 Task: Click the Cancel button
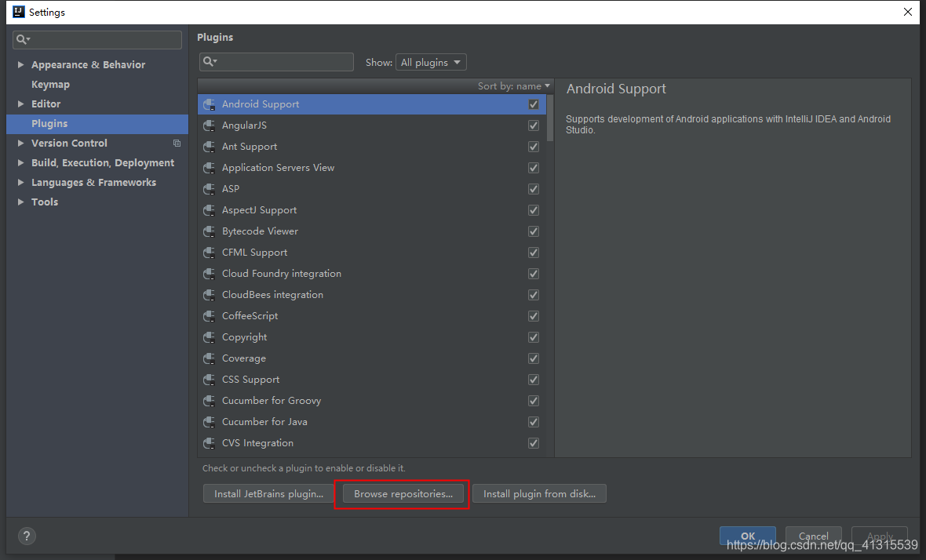click(813, 536)
